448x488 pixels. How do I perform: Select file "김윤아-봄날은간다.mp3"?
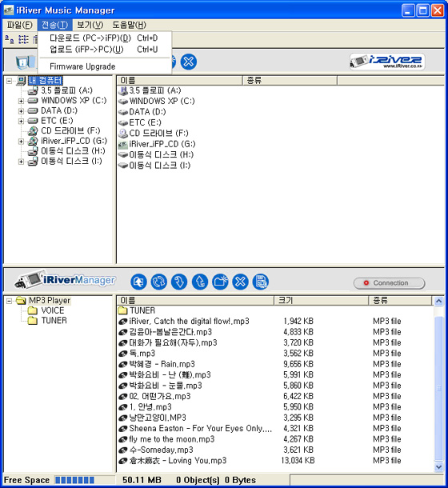170,332
